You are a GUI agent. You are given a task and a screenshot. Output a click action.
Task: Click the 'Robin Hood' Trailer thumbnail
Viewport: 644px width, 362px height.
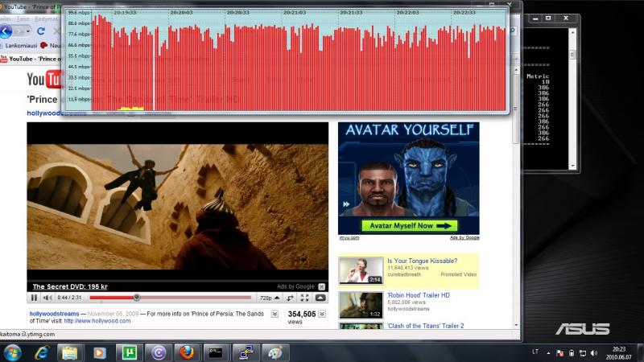361,305
